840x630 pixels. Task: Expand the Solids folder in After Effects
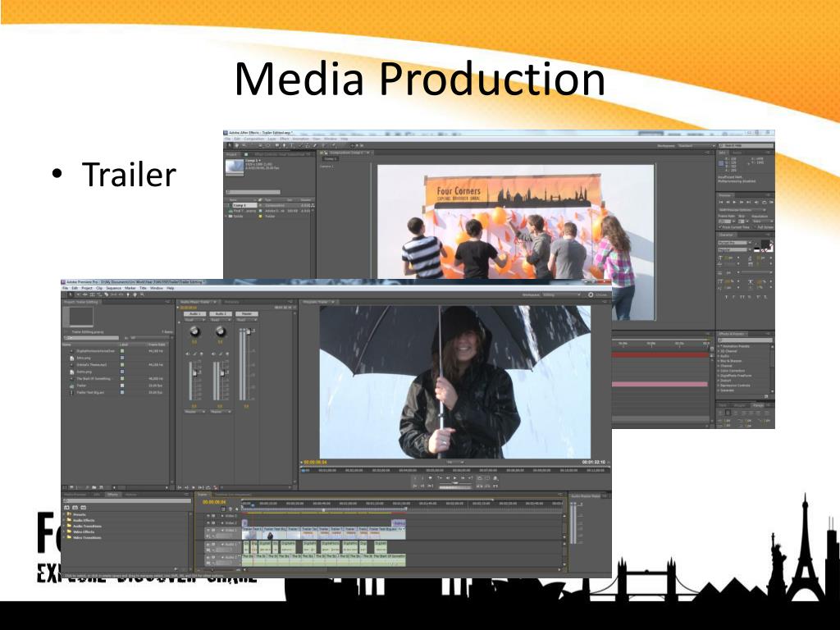click(x=228, y=217)
